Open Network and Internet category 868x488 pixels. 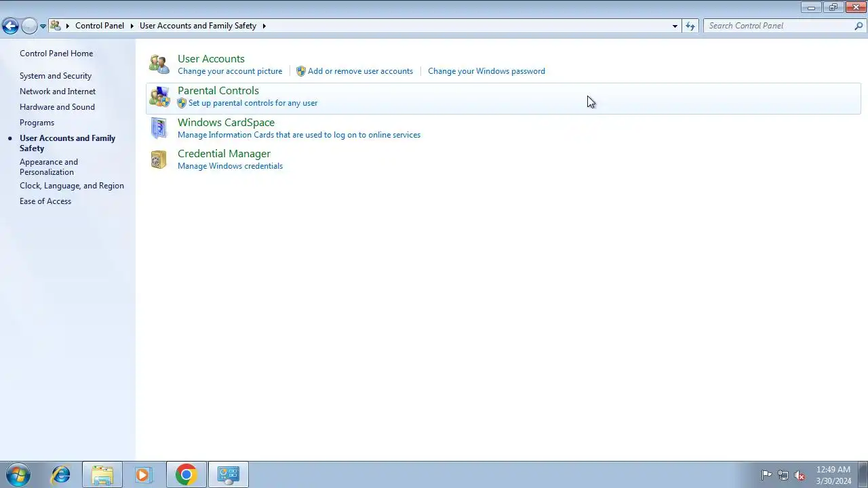click(58, 91)
